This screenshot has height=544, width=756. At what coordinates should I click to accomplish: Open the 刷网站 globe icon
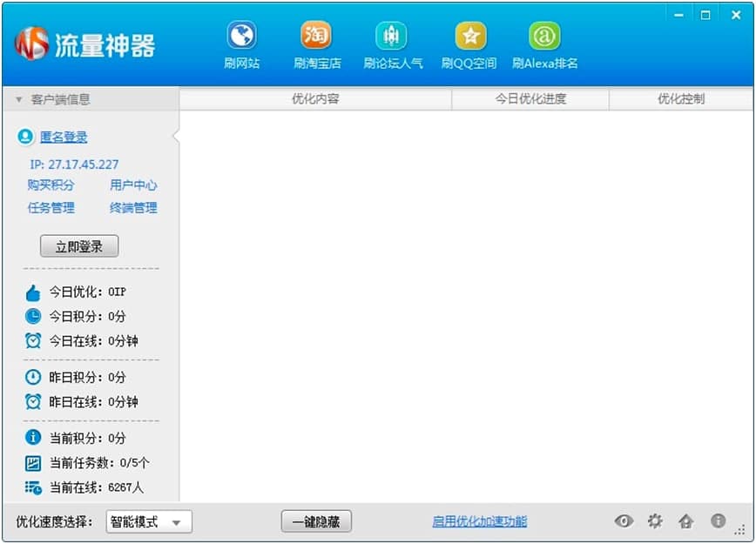(x=241, y=35)
